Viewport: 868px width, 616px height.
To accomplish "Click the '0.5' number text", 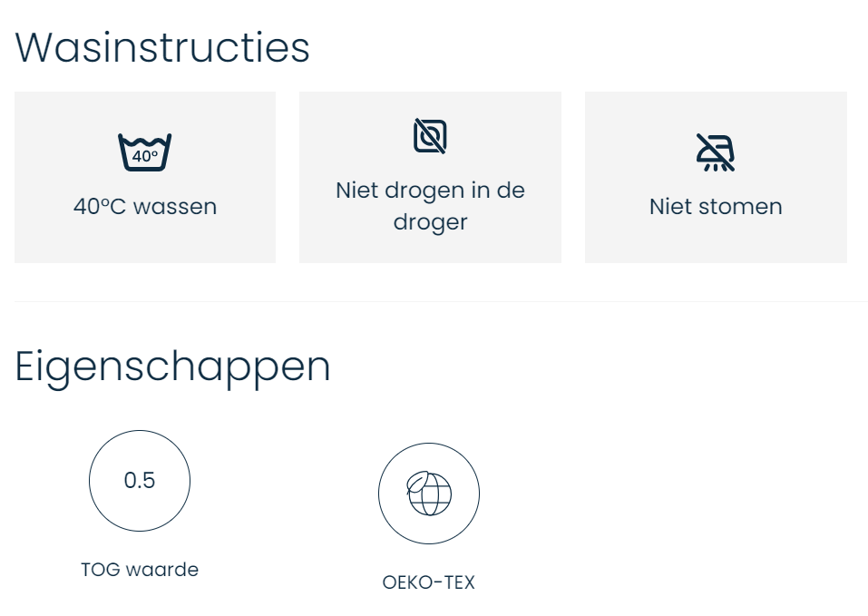I will coord(140,481).
